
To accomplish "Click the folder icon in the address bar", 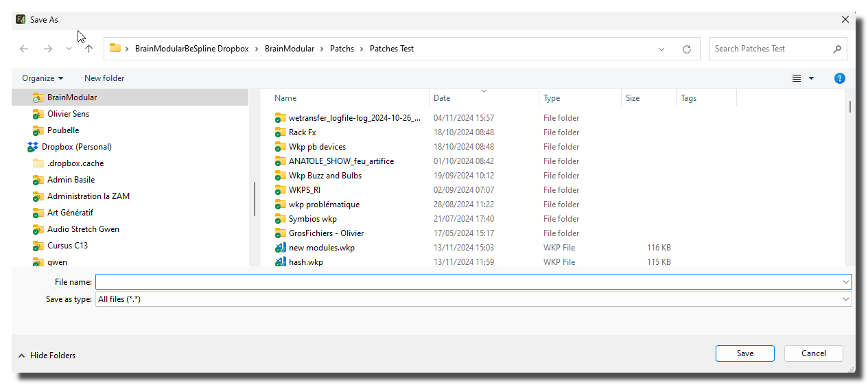I will point(115,48).
